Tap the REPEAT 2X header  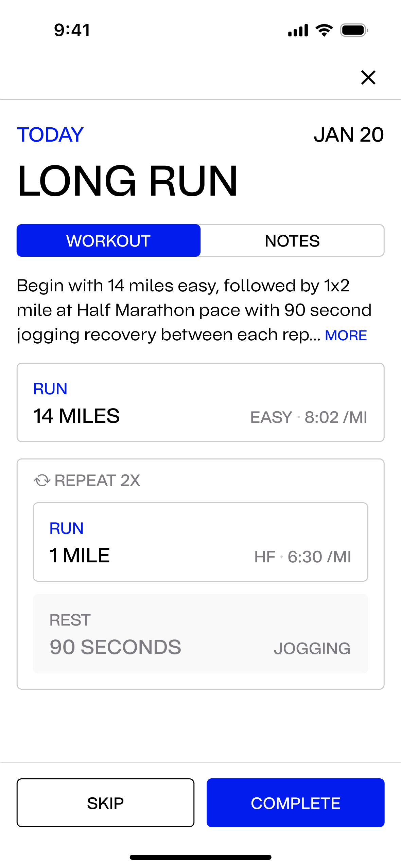point(87,480)
